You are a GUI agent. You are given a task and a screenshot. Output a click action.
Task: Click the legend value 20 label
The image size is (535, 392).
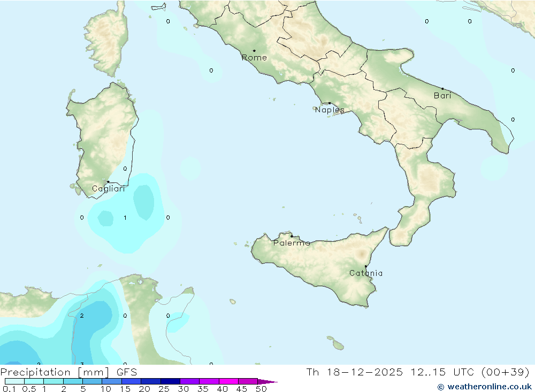[144, 389]
